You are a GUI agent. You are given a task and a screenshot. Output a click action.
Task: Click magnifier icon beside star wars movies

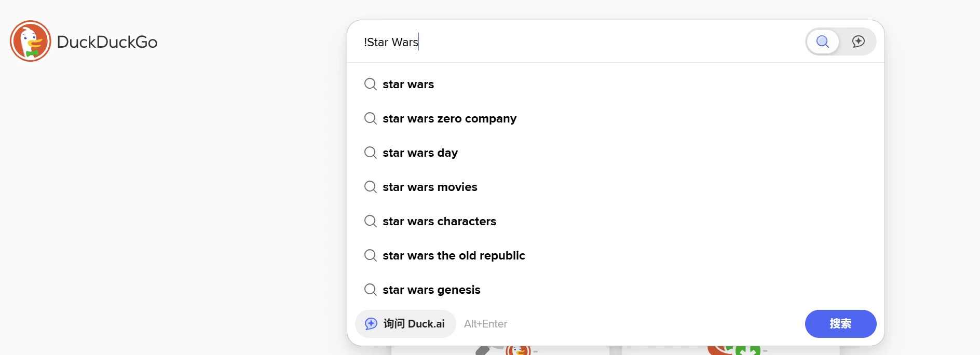coord(371,187)
